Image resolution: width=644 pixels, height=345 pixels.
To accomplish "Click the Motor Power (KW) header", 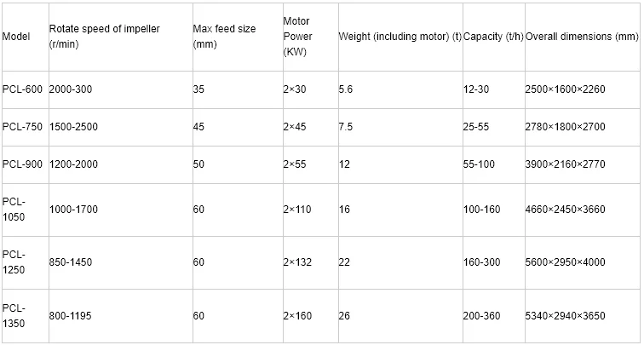I will (311, 37).
